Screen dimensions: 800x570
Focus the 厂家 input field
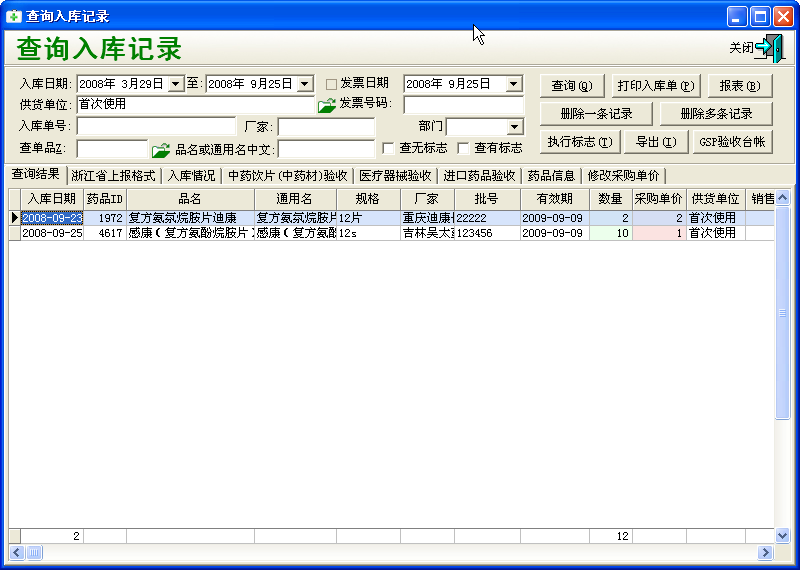(x=327, y=127)
